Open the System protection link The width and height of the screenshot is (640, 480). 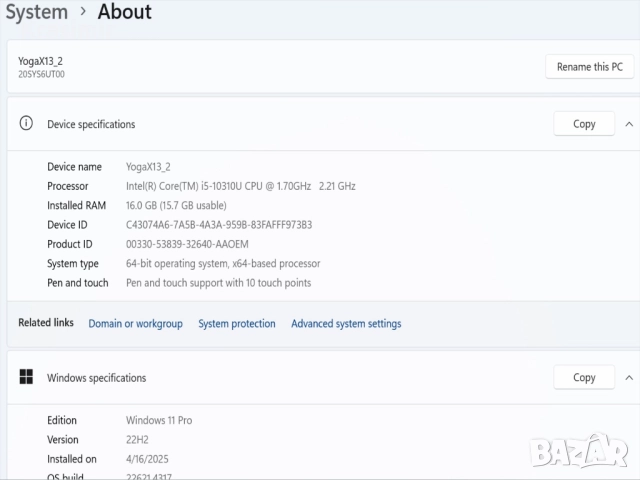click(x=236, y=324)
